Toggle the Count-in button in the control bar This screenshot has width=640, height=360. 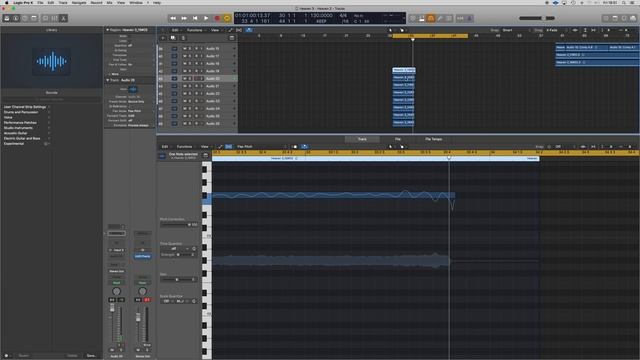(x=460, y=18)
